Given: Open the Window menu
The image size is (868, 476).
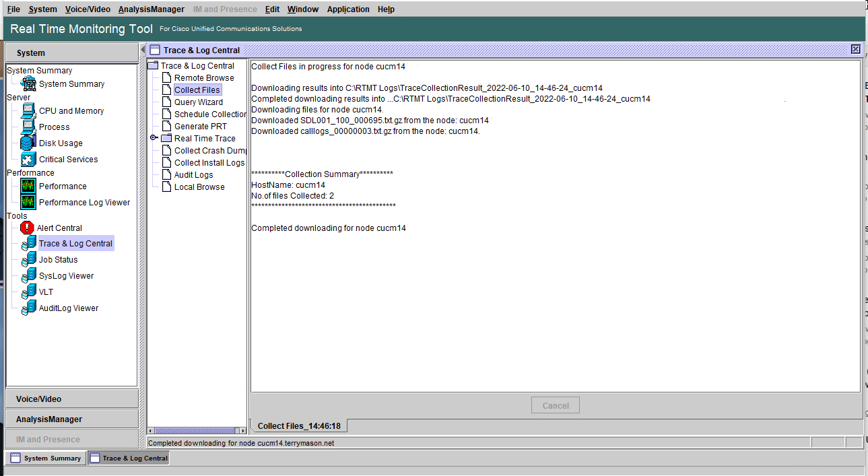Looking at the screenshot, I should pyautogui.click(x=303, y=9).
